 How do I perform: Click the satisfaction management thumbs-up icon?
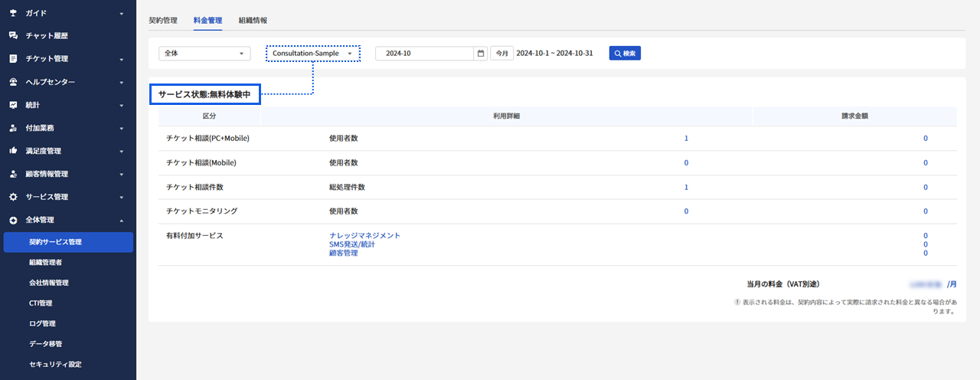click(13, 151)
